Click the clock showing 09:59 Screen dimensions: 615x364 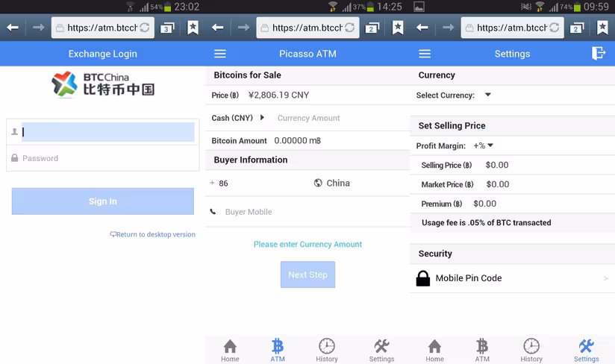click(x=596, y=7)
